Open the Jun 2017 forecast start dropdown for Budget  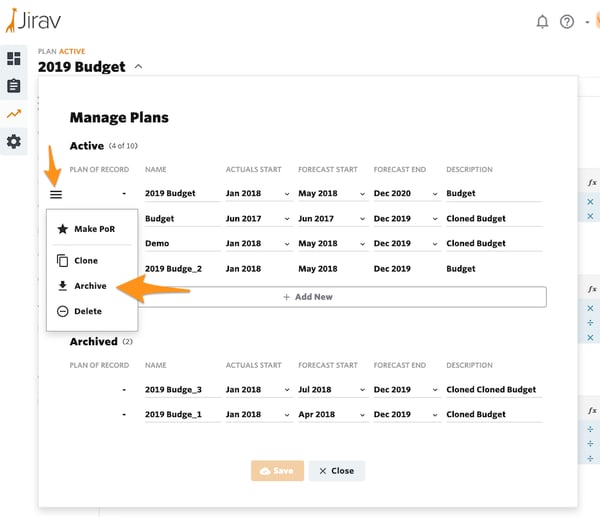331,219
